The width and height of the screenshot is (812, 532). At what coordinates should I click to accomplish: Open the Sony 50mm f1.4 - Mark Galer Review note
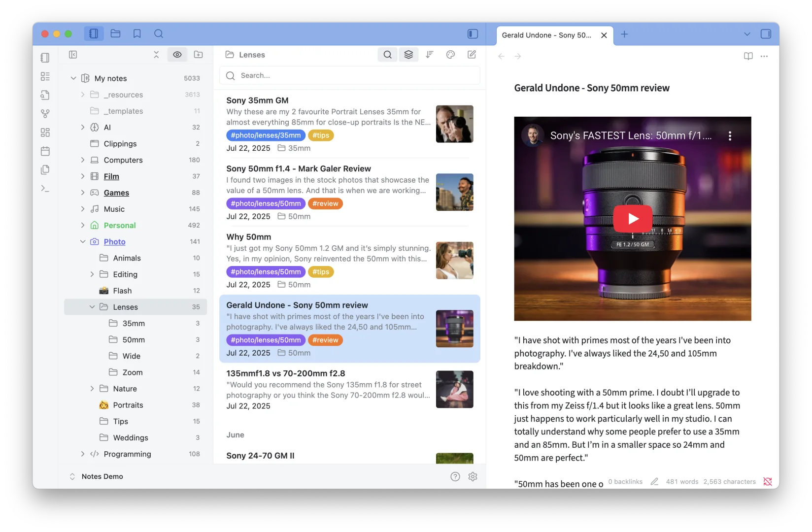coord(350,192)
